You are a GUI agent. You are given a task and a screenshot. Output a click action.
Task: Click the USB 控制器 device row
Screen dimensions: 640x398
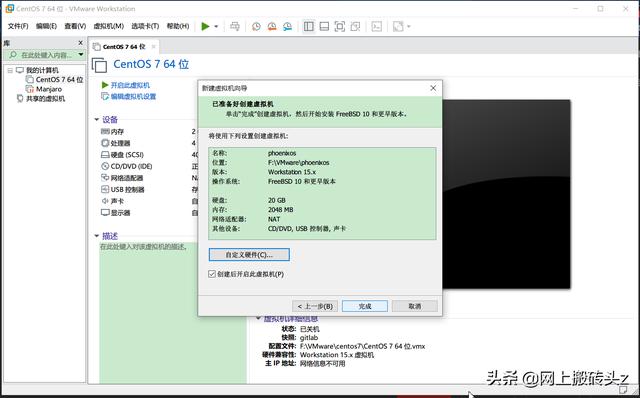coord(122,190)
